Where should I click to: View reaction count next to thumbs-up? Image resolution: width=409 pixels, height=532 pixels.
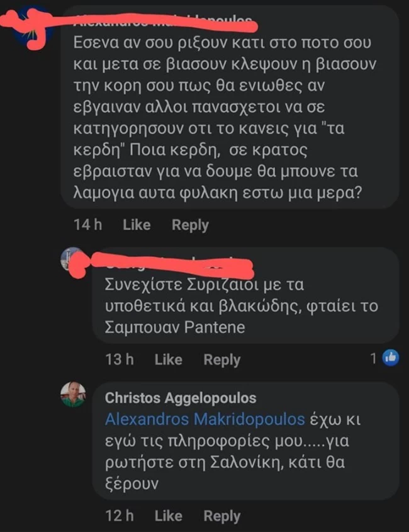[373, 358]
